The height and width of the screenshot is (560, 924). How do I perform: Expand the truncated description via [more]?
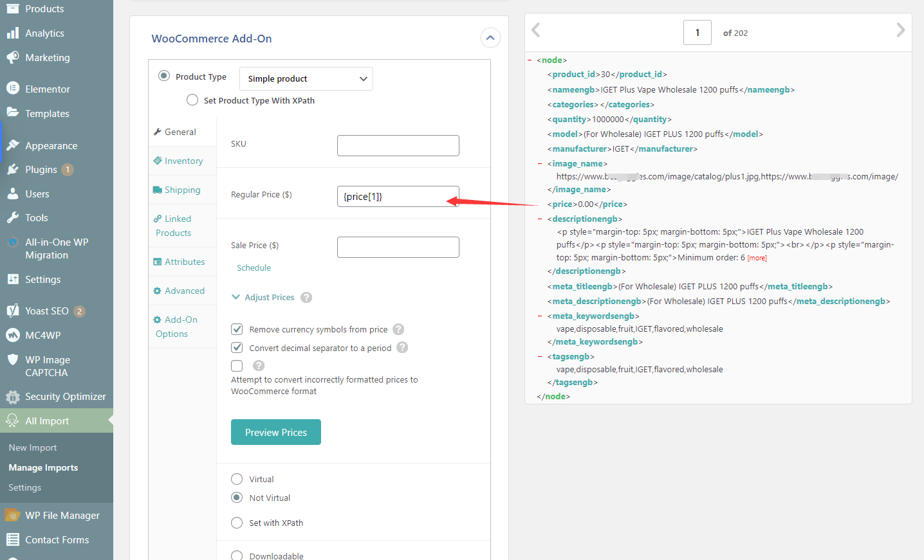(x=757, y=258)
